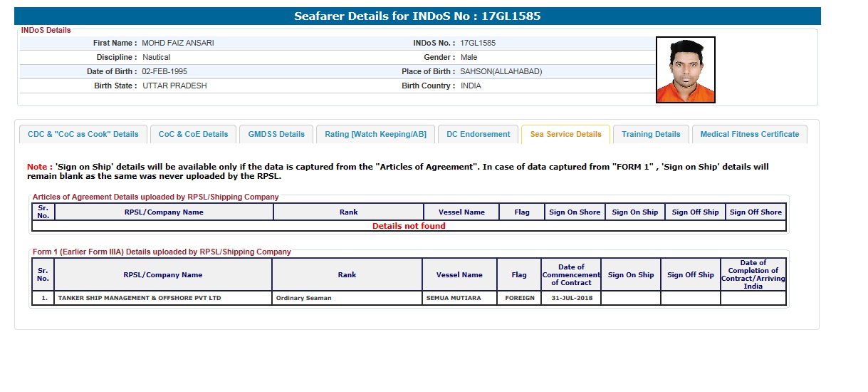The width and height of the screenshot is (868, 392).
Task: Select the Tanker Ship Management & Offshore company cell
Action: coord(139,298)
